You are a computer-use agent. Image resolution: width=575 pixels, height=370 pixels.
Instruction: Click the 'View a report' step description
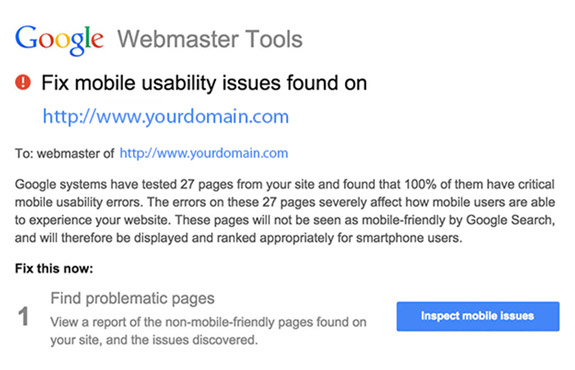click(x=208, y=331)
